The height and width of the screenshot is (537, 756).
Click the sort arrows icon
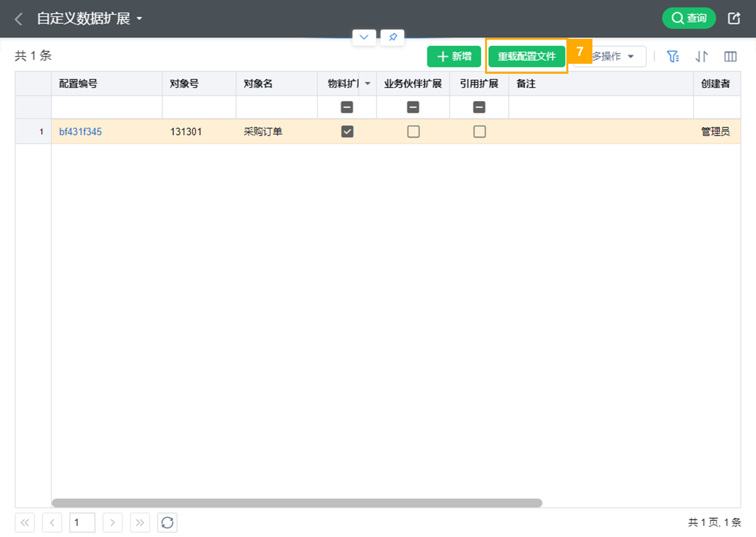701,57
